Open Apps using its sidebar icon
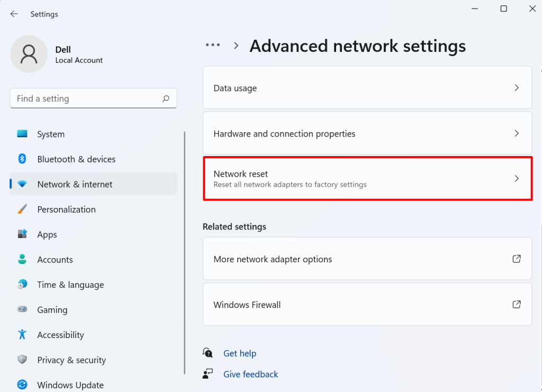Viewport: 542px width, 392px height. pyautogui.click(x=21, y=234)
